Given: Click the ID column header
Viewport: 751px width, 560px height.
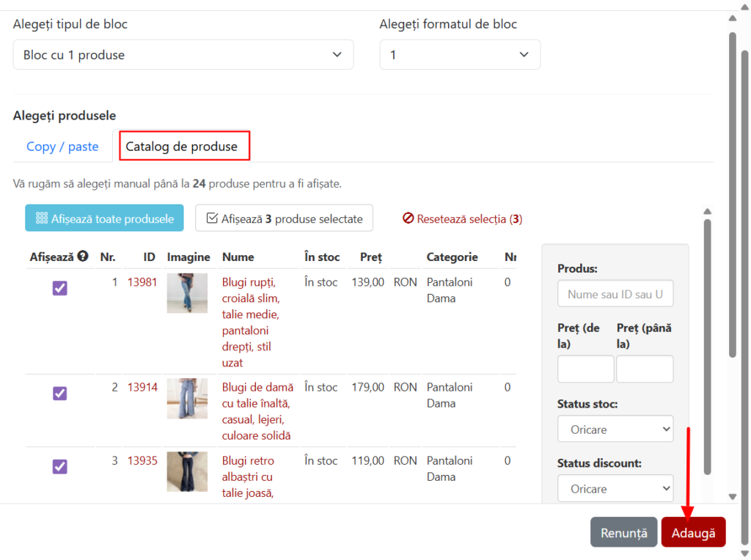Looking at the screenshot, I should click(x=150, y=257).
